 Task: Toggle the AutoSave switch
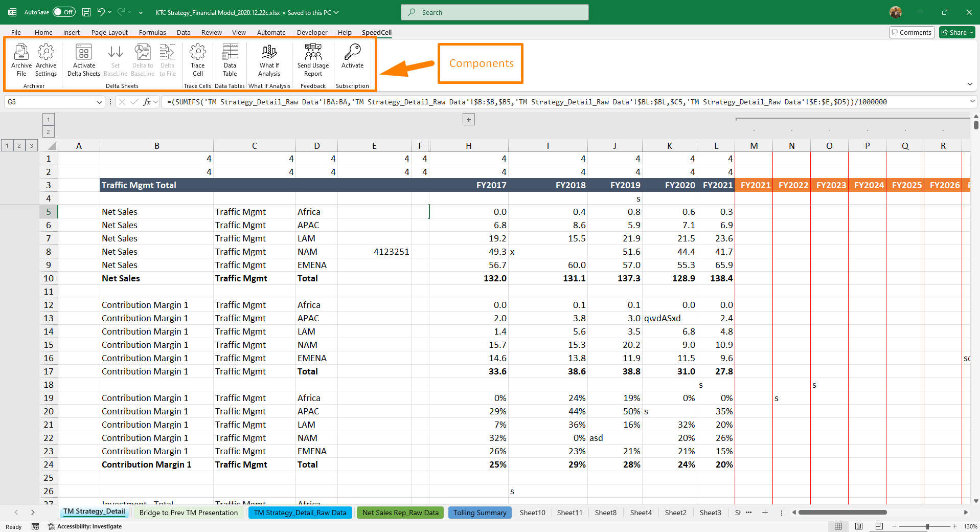[x=64, y=12]
